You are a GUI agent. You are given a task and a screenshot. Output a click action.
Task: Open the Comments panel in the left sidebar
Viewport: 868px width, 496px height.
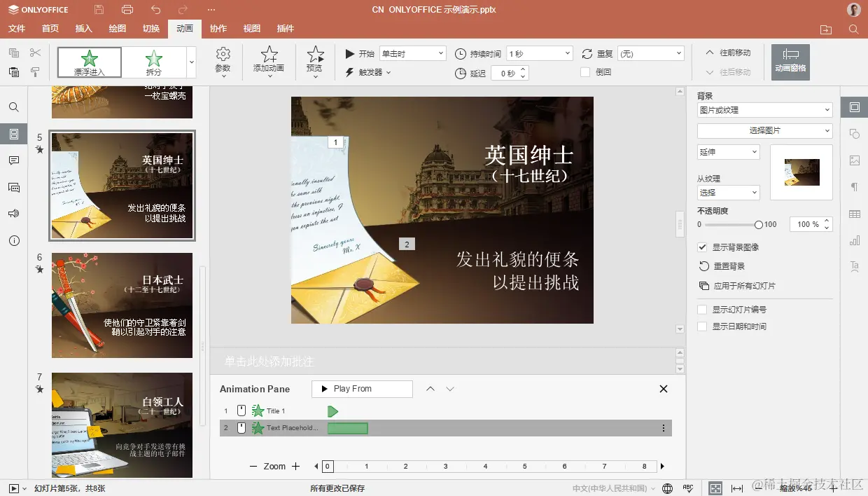coord(13,160)
